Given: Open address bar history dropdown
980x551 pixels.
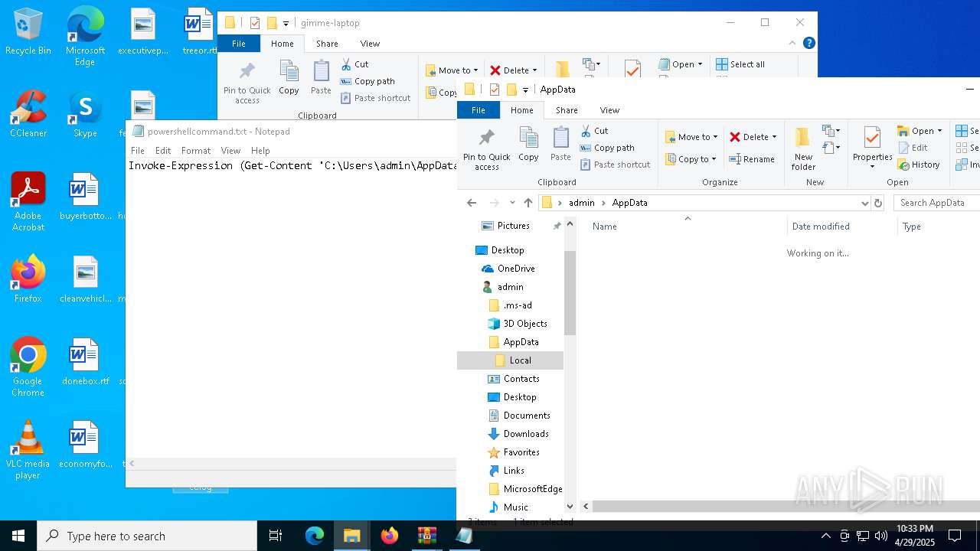Looking at the screenshot, I should coord(865,203).
